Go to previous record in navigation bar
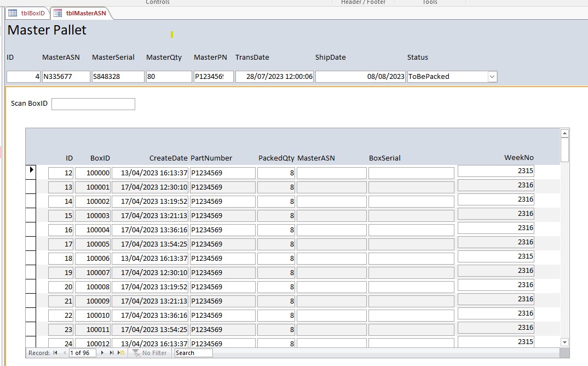 coord(64,353)
